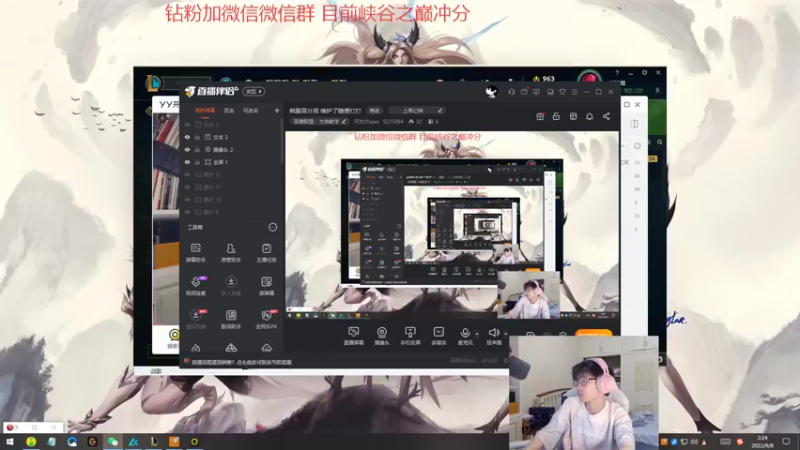Toggle visibility of 摄像头 2 layer
The image size is (800, 450).
(187, 149)
